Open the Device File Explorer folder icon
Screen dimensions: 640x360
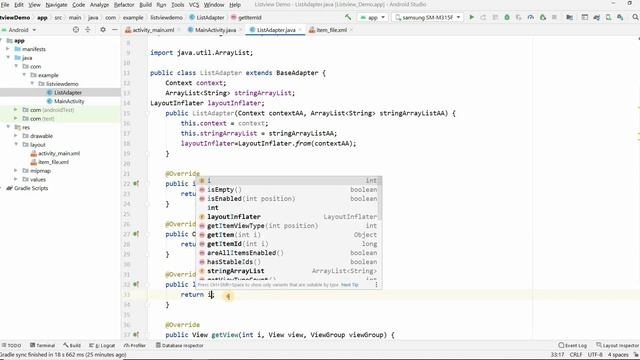coord(569,18)
